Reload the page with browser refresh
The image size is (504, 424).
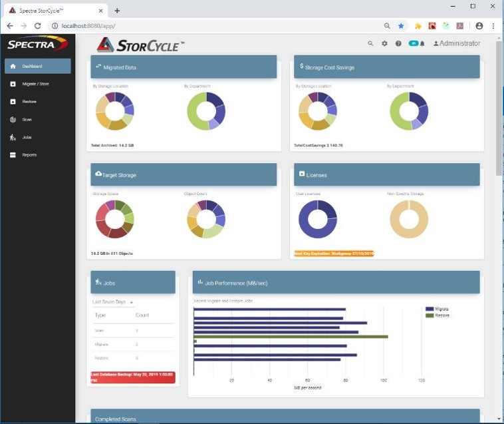pos(38,26)
